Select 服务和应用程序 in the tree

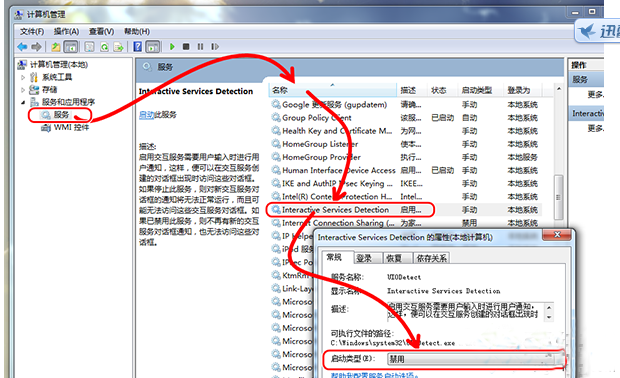(68, 102)
